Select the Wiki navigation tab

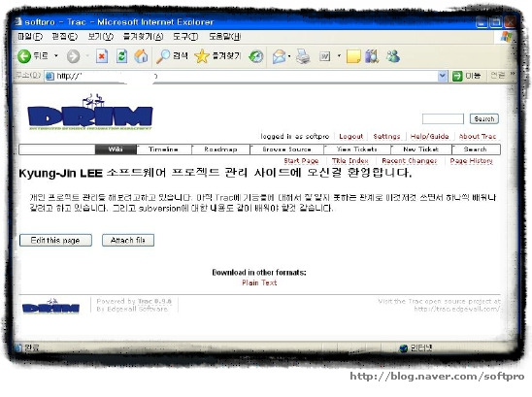coord(116,149)
